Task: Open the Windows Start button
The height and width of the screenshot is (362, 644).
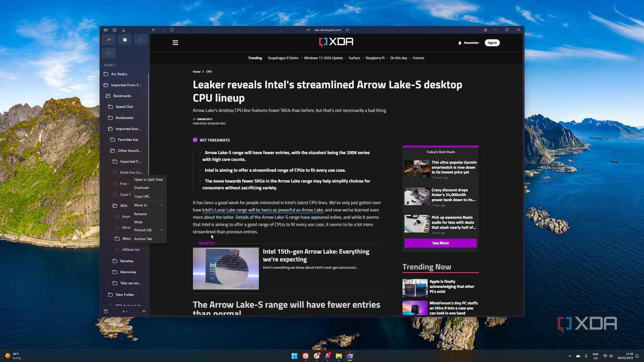Action: pyautogui.click(x=295, y=356)
